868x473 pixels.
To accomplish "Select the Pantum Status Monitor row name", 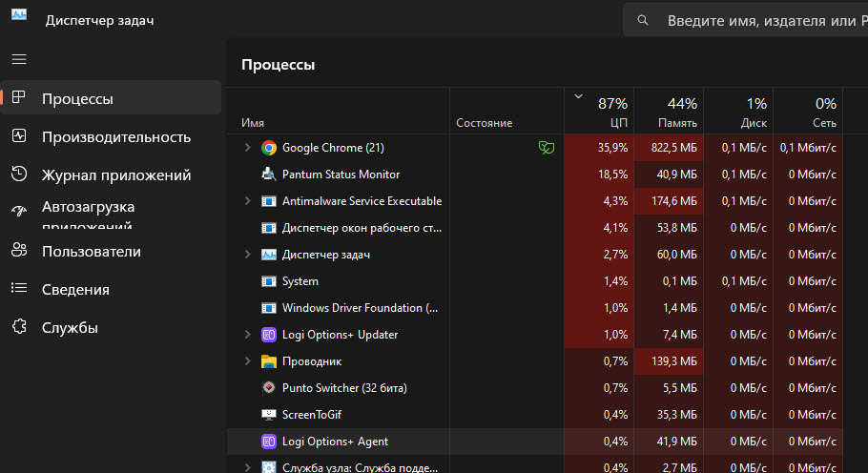I will click(x=341, y=175).
